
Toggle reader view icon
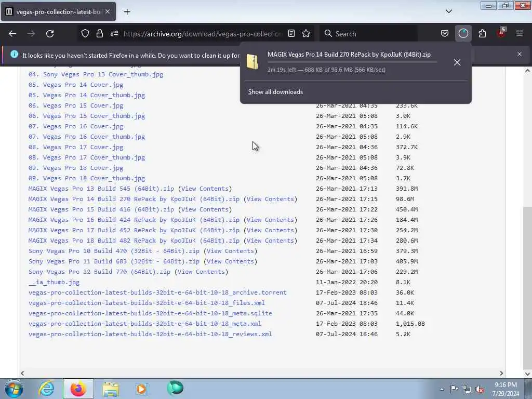coord(291,34)
